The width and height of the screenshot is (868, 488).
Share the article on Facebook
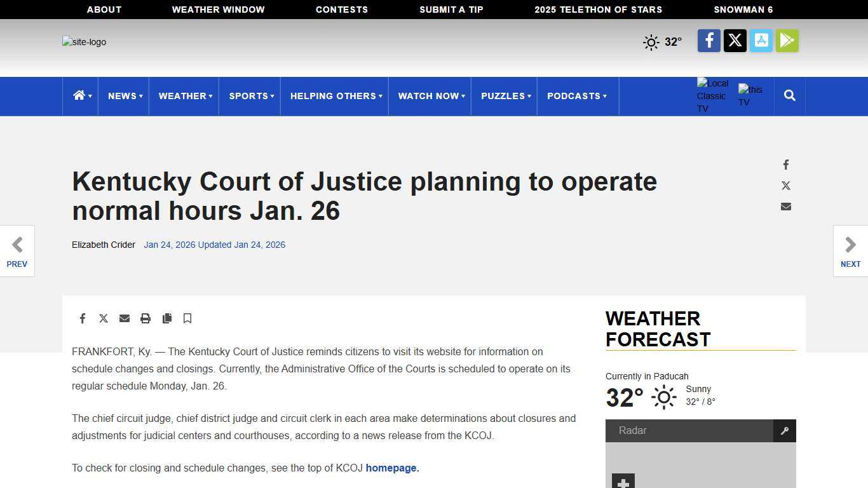[x=83, y=318]
